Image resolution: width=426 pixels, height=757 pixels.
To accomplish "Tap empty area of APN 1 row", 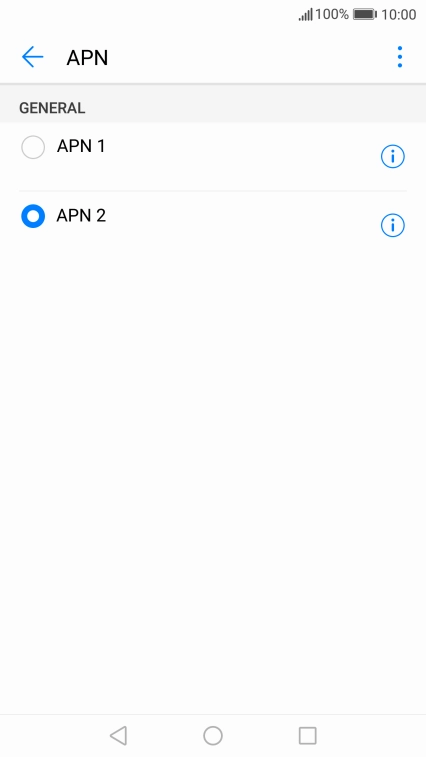I will point(241,156).
